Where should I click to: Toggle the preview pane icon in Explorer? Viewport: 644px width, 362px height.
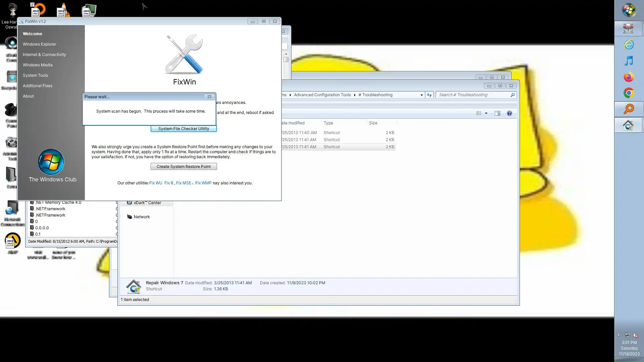tap(497, 113)
